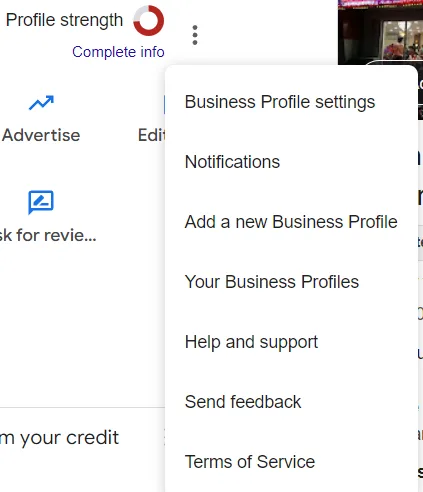Click the Profile strength ring indicator
This screenshot has height=492, width=423.
(149, 20)
